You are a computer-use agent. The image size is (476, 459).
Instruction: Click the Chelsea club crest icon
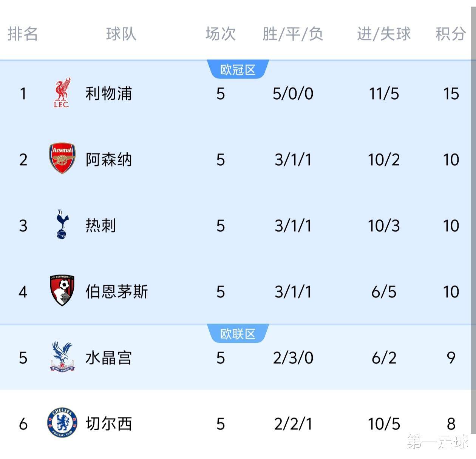point(62,423)
